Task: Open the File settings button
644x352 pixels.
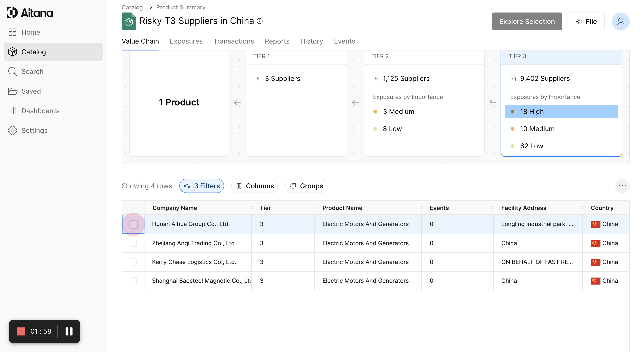Action: [x=586, y=21]
